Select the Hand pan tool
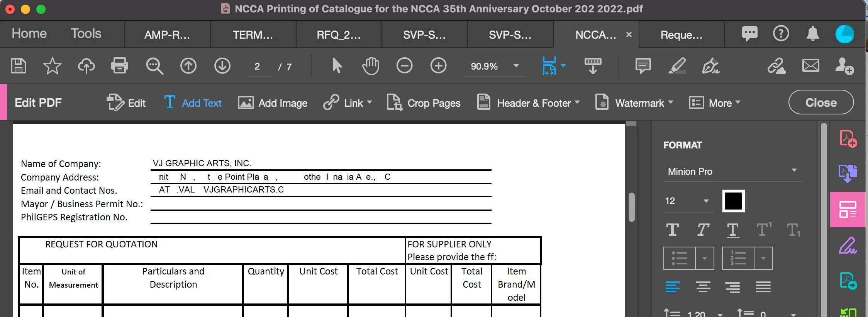The width and height of the screenshot is (868, 317). pyautogui.click(x=370, y=66)
